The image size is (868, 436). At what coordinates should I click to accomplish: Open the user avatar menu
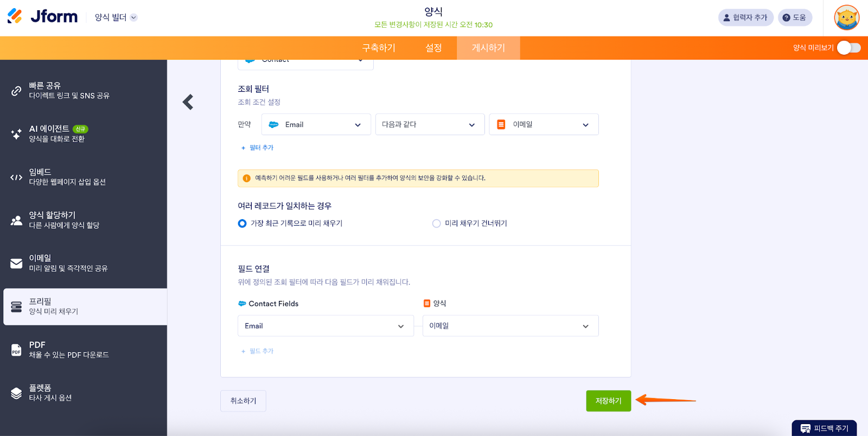pos(846,18)
